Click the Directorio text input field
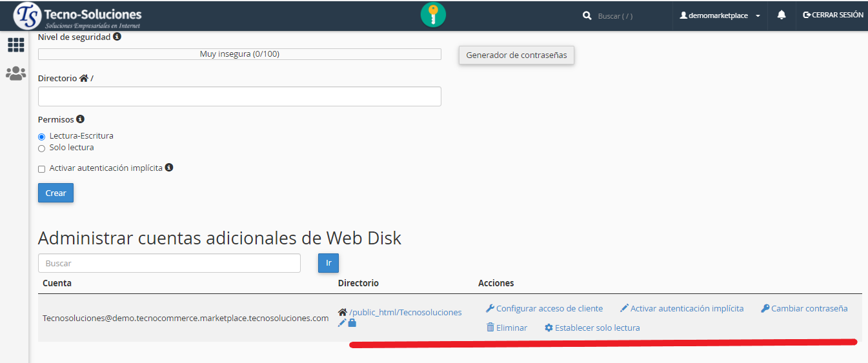Image resolution: width=868 pixels, height=363 pixels. [x=239, y=97]
